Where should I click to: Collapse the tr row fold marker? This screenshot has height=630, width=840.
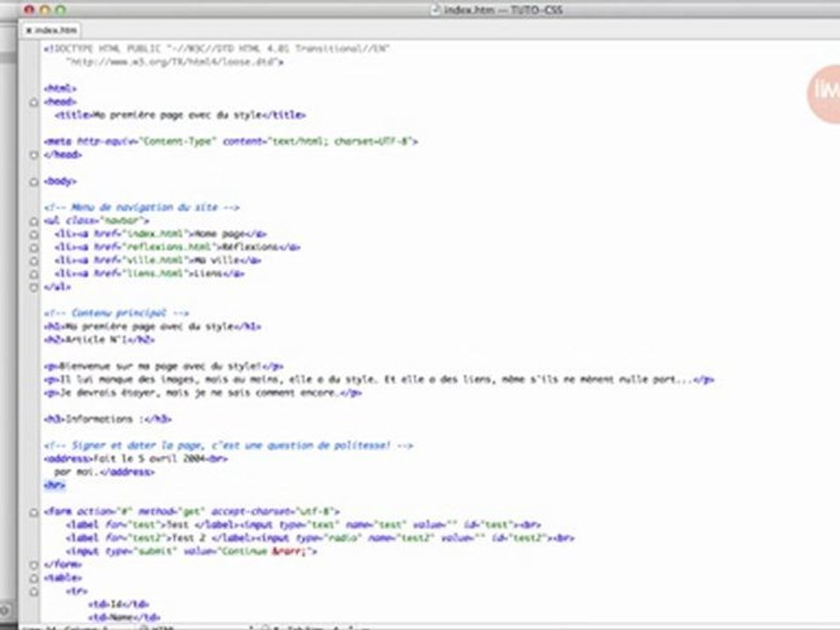click(x=34, y=592)
